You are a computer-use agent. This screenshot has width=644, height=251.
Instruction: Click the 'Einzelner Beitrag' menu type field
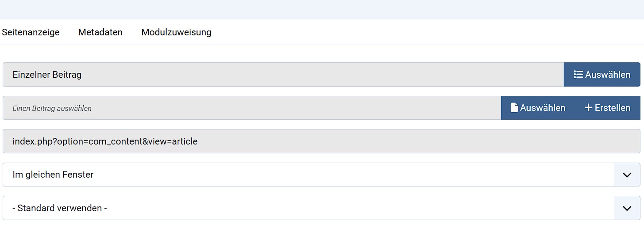(x=283, y=75)
